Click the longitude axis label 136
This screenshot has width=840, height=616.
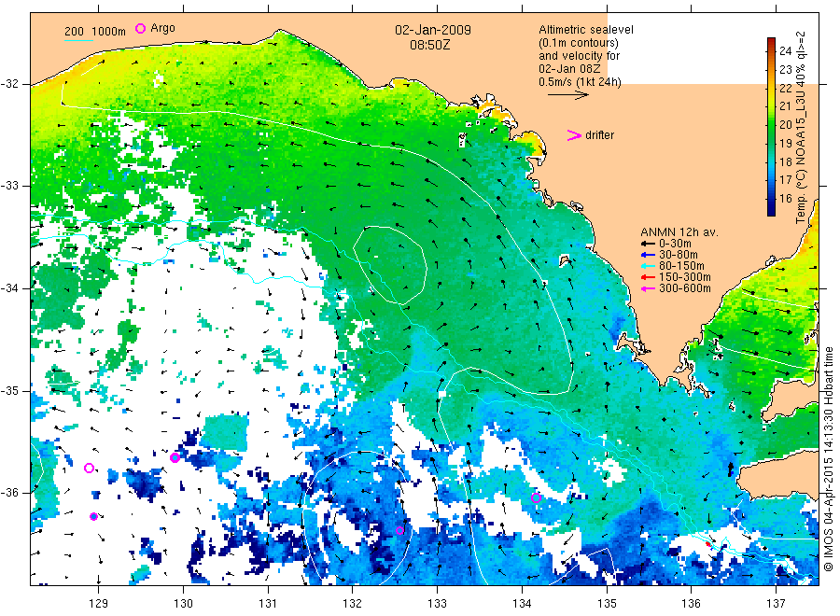(x=691, y=604)
